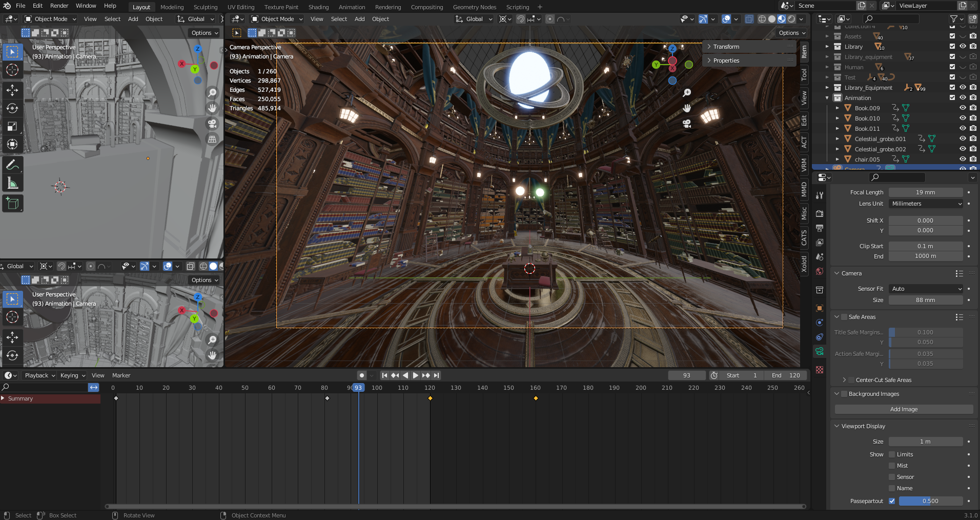980x520 pixels.
Task: Adjust the Passepartout slider value
Action: pyautogui.click(x=930, y=501)
